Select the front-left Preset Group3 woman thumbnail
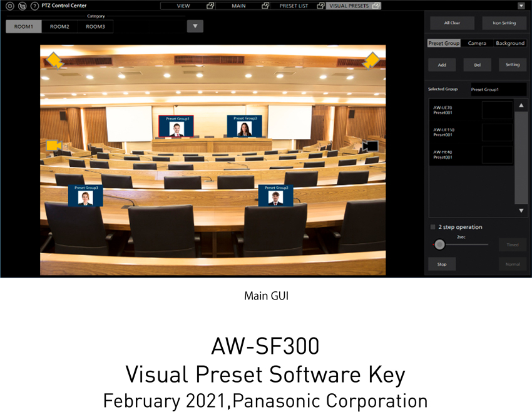Viewport: 532px width, 412px height. pyautogui.click(x=86, y=196)
